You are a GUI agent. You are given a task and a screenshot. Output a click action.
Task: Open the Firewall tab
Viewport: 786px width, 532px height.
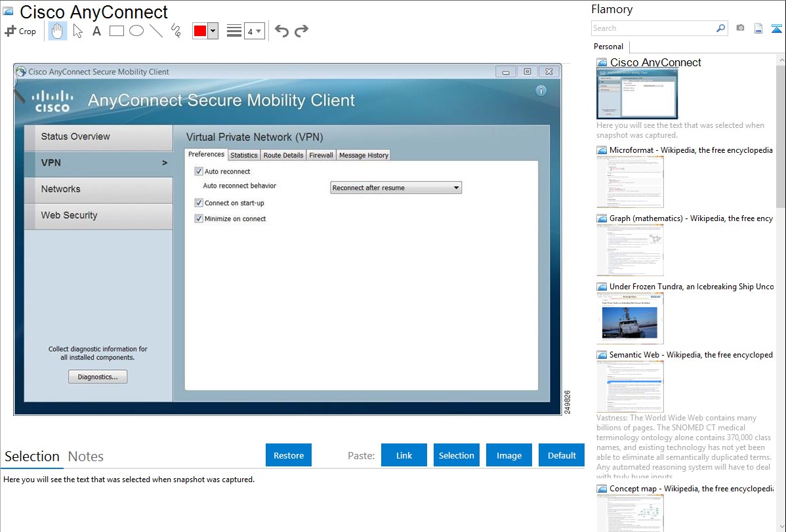[321, 155]
